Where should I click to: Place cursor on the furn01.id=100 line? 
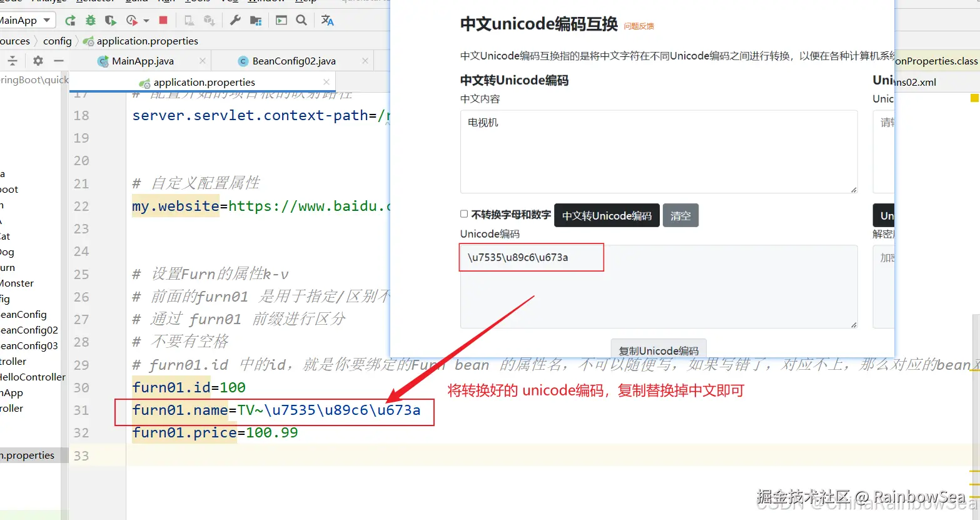point(189,387)
